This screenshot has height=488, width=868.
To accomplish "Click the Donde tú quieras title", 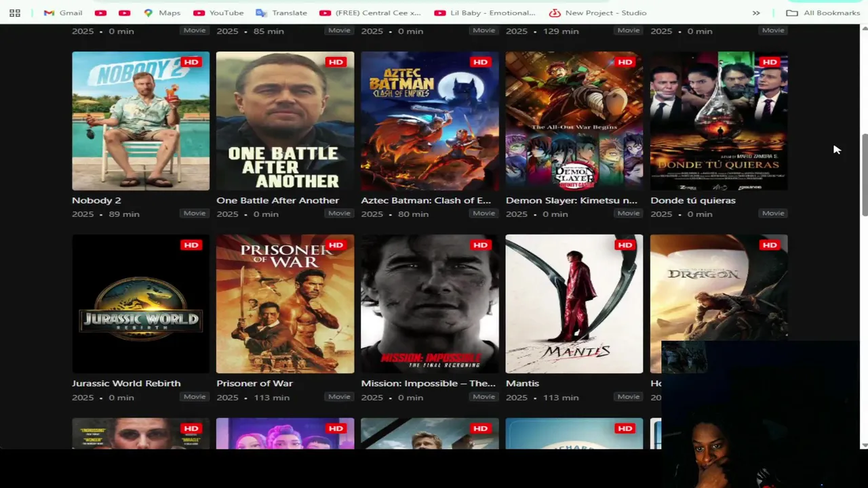I will pyautogui.click(x=693, y=201).
